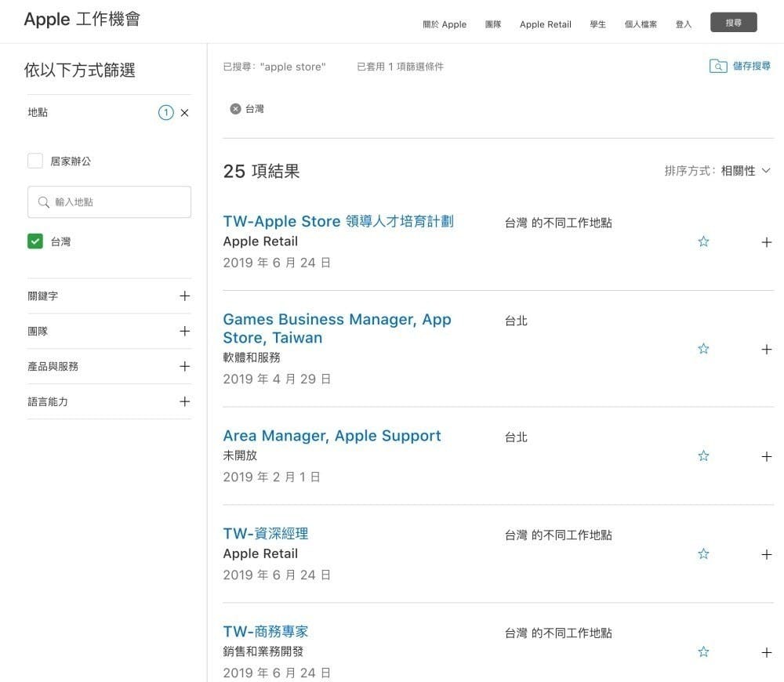This screenshot has height=682, width=784.
Task: Open the 學生 nav item
Action: 598,24
